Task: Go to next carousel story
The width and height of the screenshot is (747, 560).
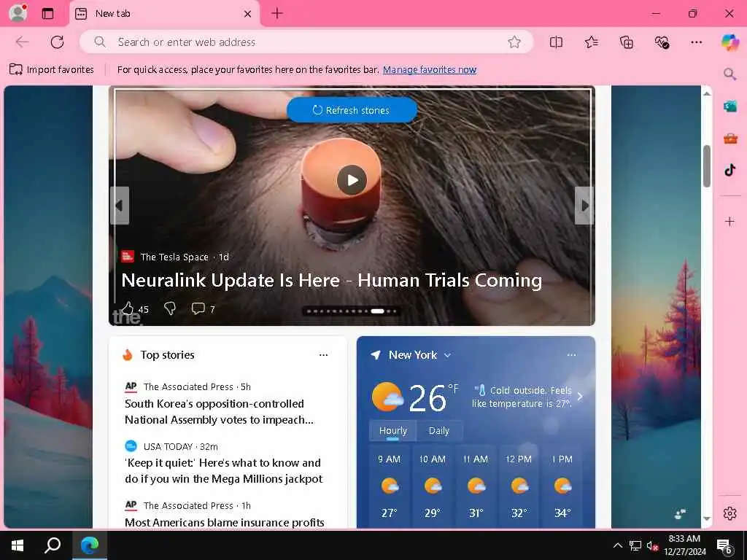Action: [584, 205]
